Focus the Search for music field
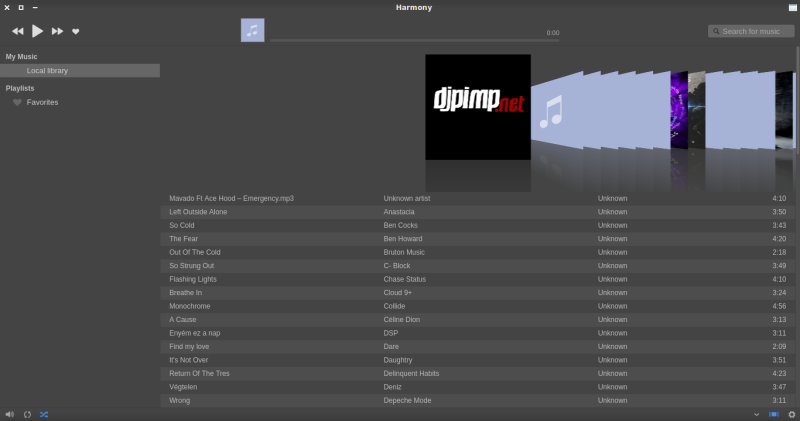The width and height of the screenshot is (800, 421). (751, 31)
